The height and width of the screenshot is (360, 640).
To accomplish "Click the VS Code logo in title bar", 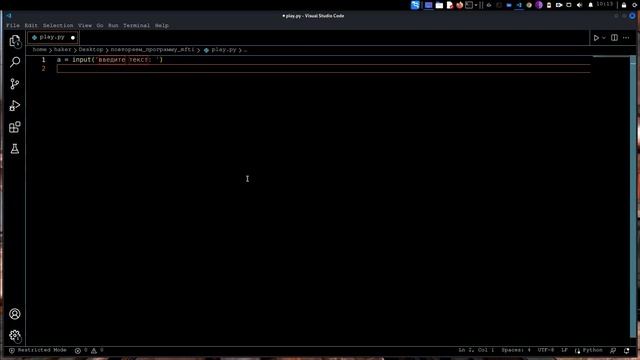I will (9, 16).
